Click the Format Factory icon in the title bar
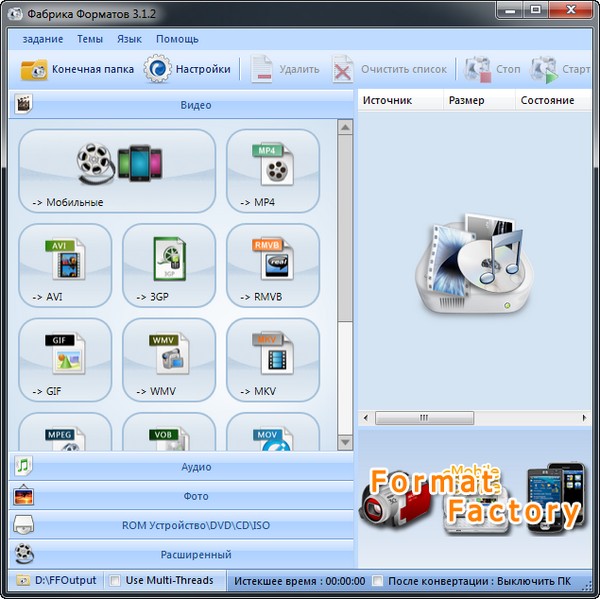Screen dimensions: 600x599 tap(15, 14)
